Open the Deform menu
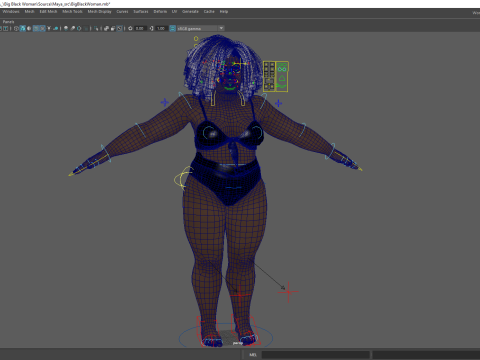This screenshot has width=480, height=360. pyautogui.click(x=160, y=11)
